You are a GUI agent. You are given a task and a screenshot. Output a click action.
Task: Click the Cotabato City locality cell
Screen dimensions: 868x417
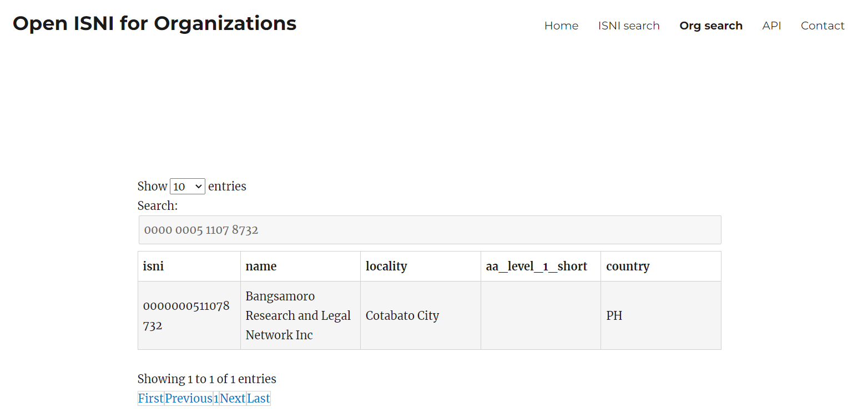point(402,315)
